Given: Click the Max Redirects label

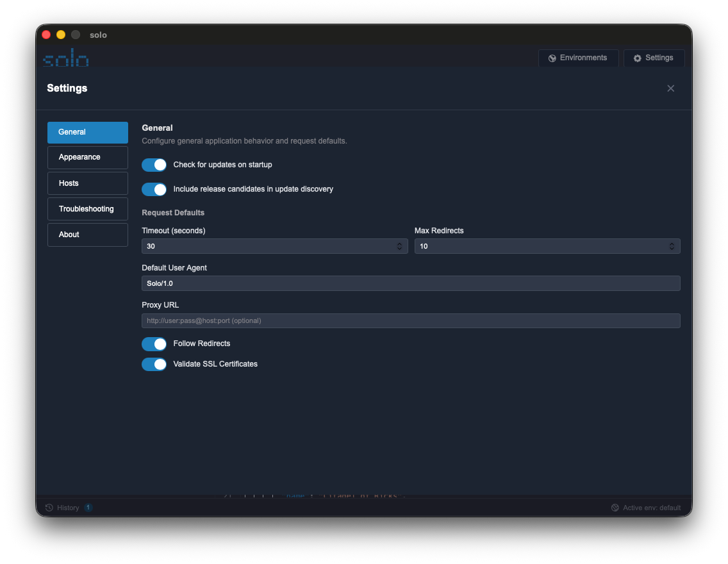Looking at the screenshot, I should coord(439,231).
